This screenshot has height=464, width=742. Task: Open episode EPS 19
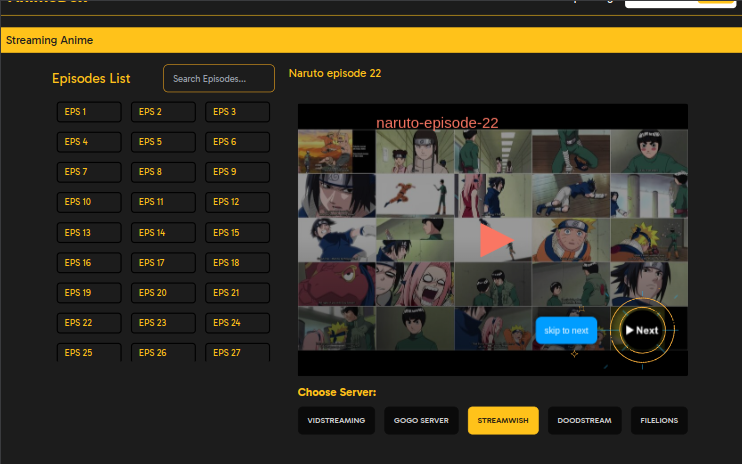click(89, 293)
